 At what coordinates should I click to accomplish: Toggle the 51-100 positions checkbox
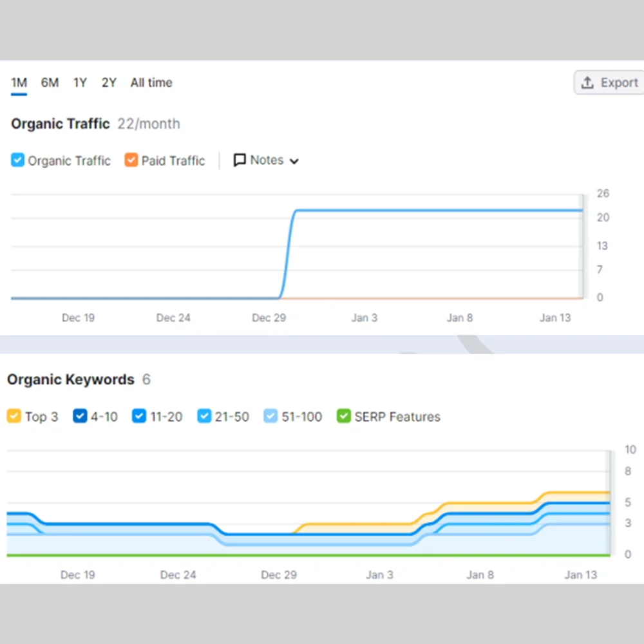click(x=270, y=417)
